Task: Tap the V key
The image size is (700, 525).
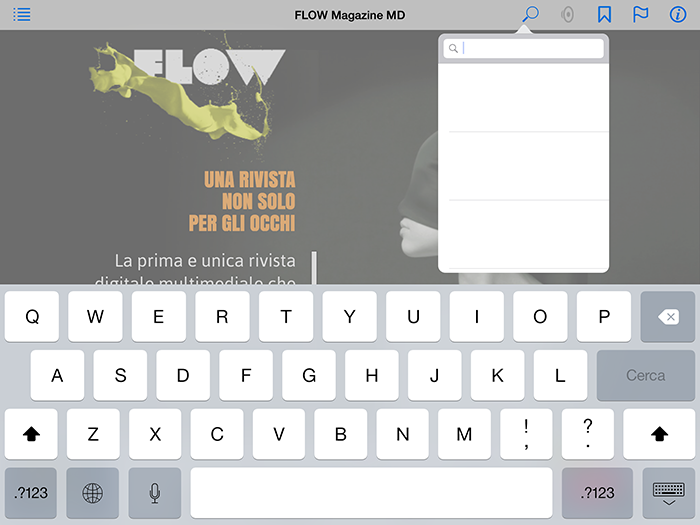Action: pyautogui.click(x=279, y=433)
